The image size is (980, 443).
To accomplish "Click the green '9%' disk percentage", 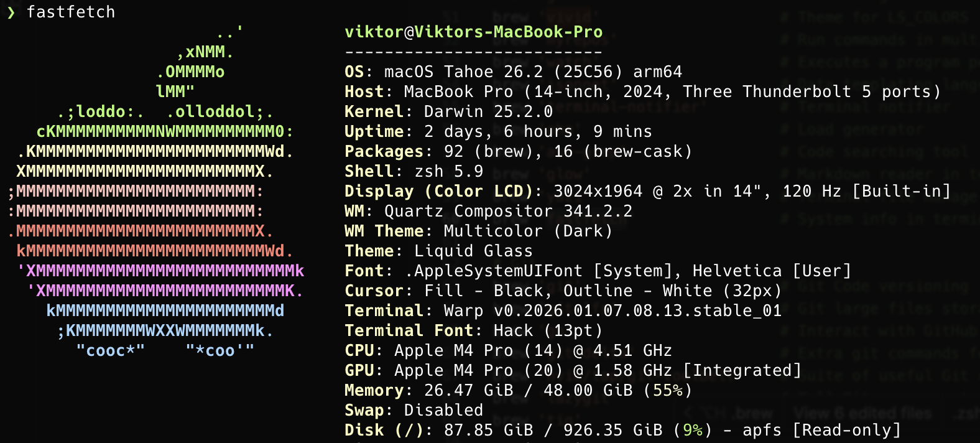I will [x=693, y=430].
